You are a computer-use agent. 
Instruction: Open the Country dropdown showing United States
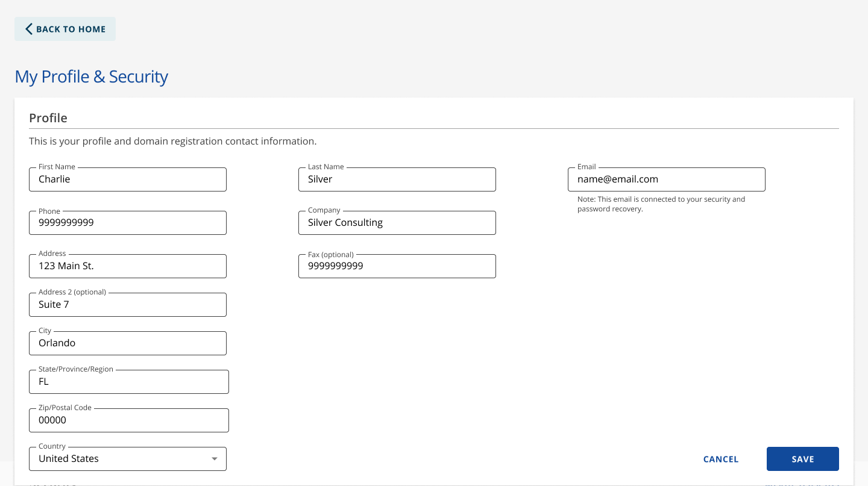tap(121, 459)
